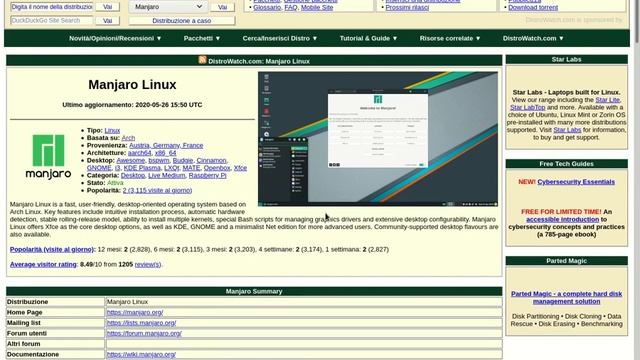Open the i3 desktop link
This screenshot has width=640, height=360.
(x=117, y=168)
